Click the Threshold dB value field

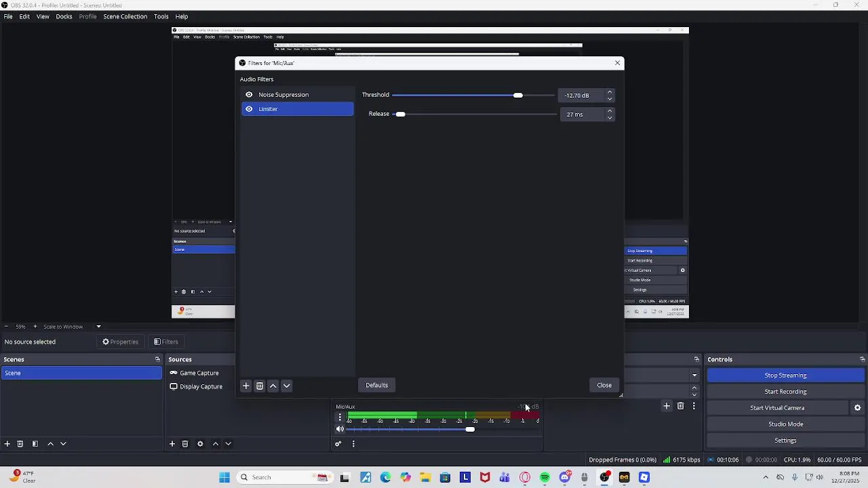pyautogui.click(x=581, y=96)
